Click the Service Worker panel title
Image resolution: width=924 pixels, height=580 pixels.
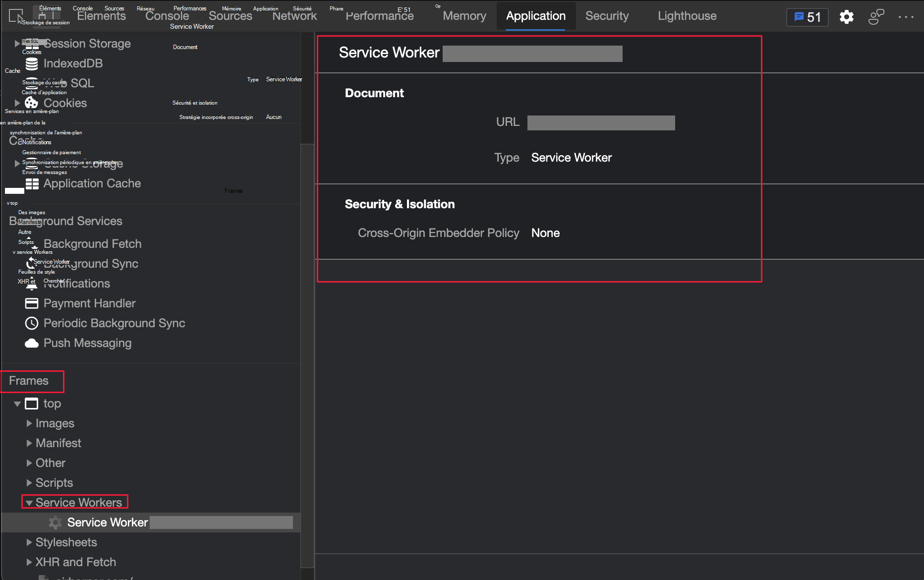(x=389, y=53)
